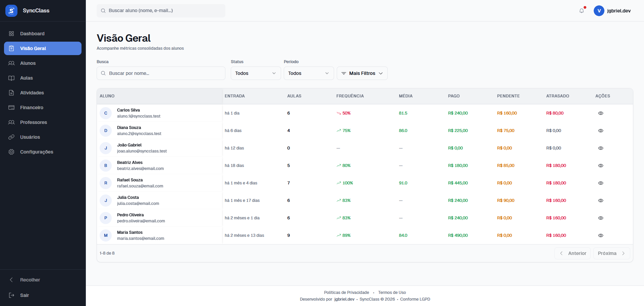Click Carlos Silva's avatar circle C
This screenshot has width=644, height=306.
click(106, 113)
